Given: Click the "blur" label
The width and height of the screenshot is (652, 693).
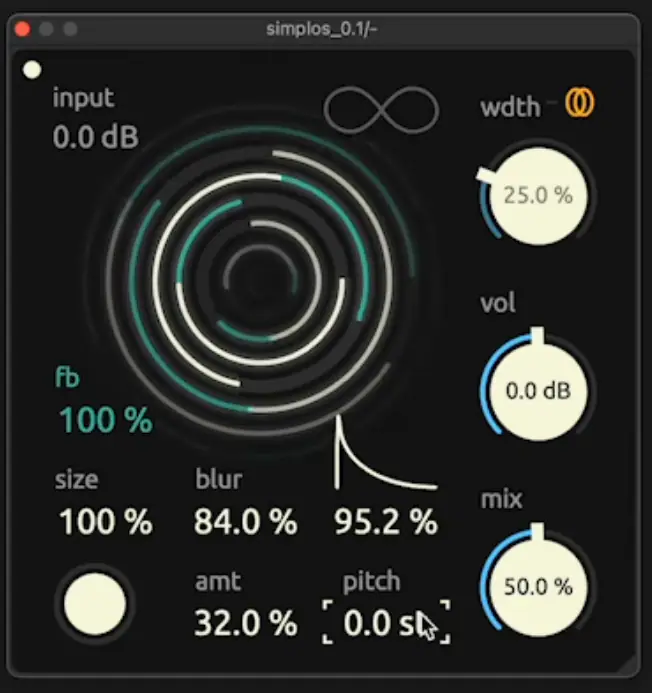Looking at the screenshot, I should tap(218, 479).
